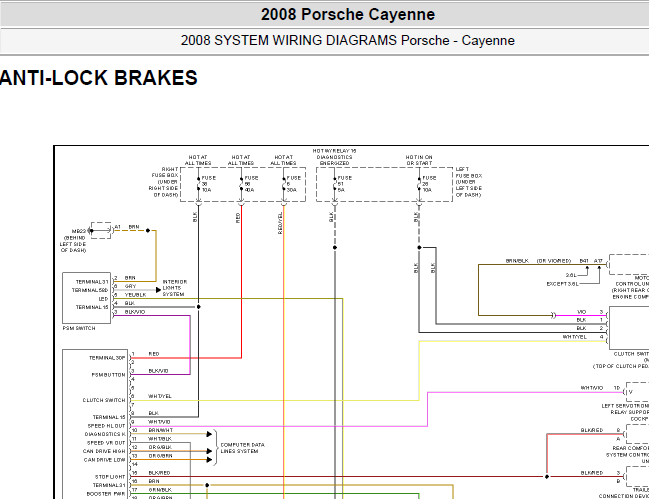Image resolution: width=649 pixels, height=499 pixels.
Task: Click the "INTERIOR LIGHTS SYSTEM" reference label
Action: point(174,288)
